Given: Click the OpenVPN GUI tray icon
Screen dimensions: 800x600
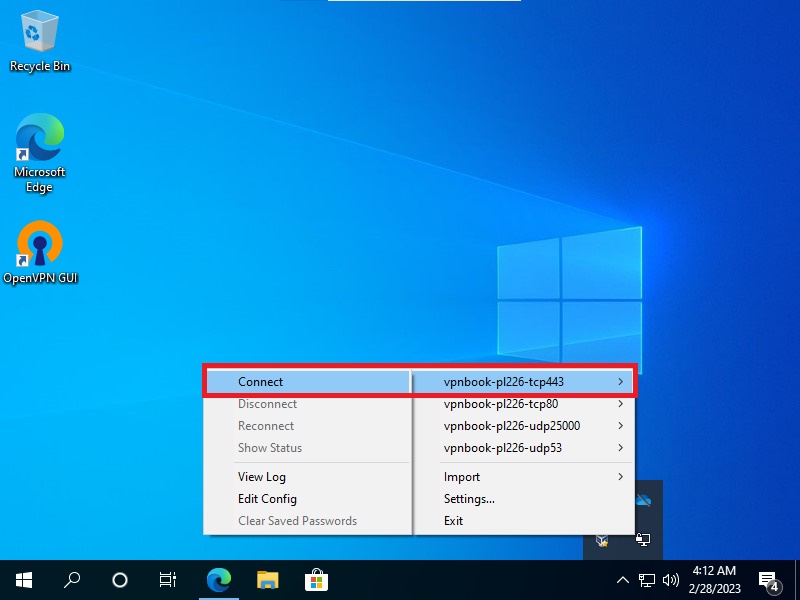Looking at the screenshot, I should tap(644, 540).
